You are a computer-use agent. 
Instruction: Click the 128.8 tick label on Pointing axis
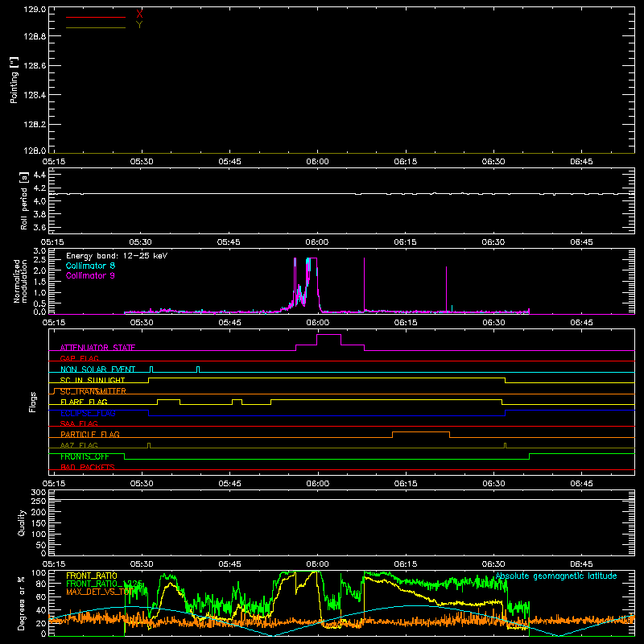pos(35,36)
